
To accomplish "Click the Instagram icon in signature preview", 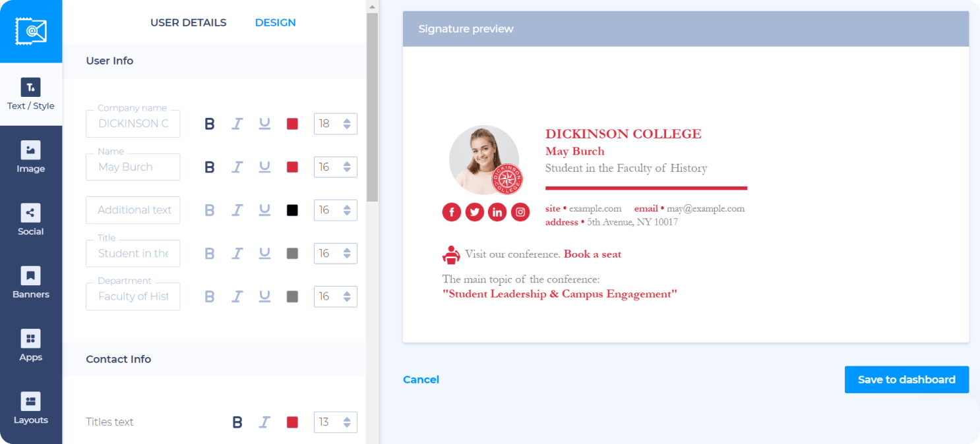I will point(520,212).
